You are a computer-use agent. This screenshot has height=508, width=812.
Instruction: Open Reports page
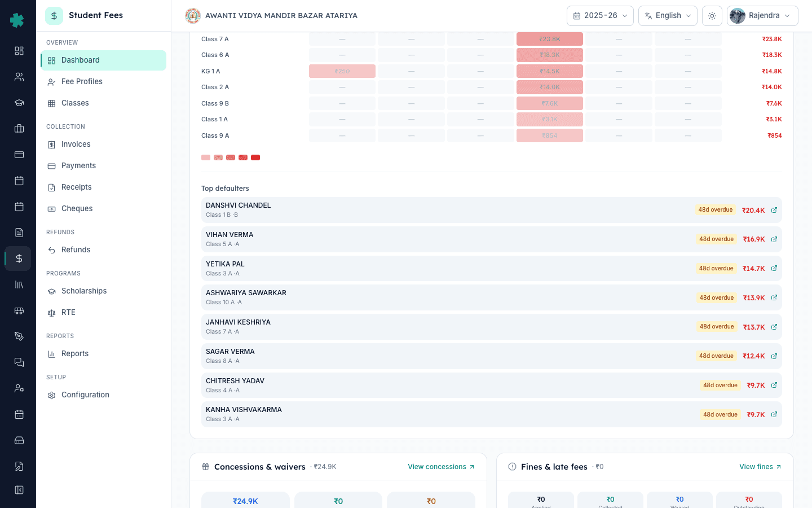click(103, 354)
